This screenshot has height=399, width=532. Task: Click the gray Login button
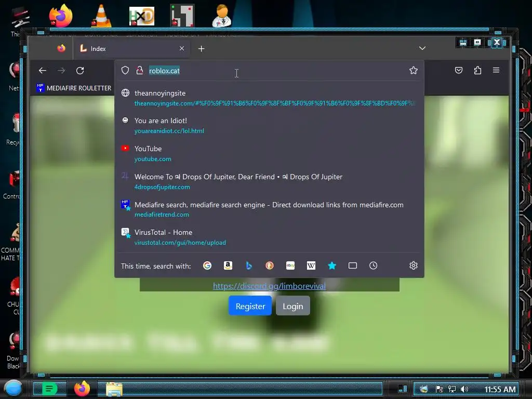pos(293,305)
